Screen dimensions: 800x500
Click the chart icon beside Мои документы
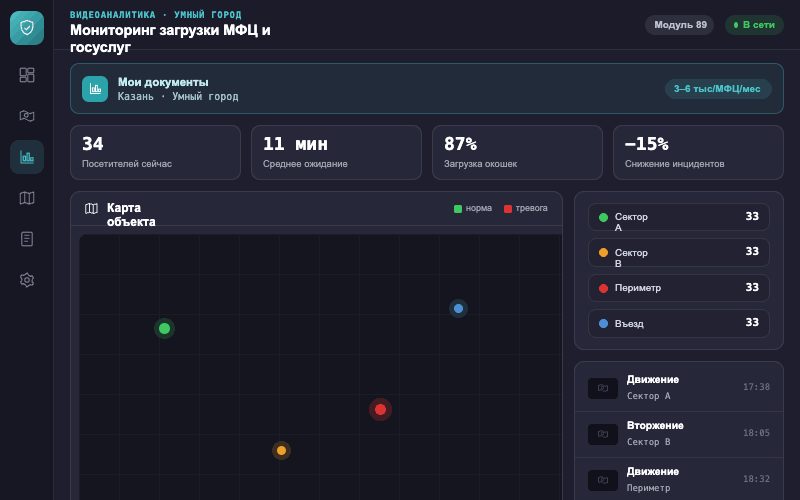pyautogui.click(x=95, y=89)
